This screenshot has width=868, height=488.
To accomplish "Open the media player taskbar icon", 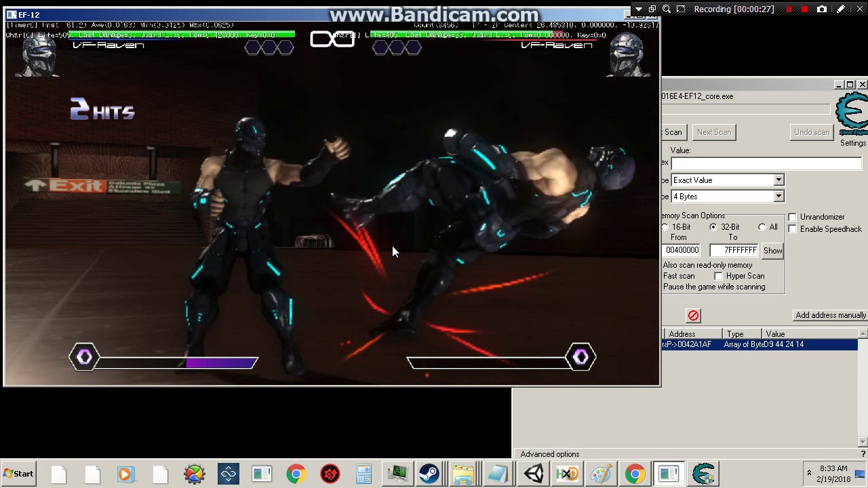I will point(125,474).
